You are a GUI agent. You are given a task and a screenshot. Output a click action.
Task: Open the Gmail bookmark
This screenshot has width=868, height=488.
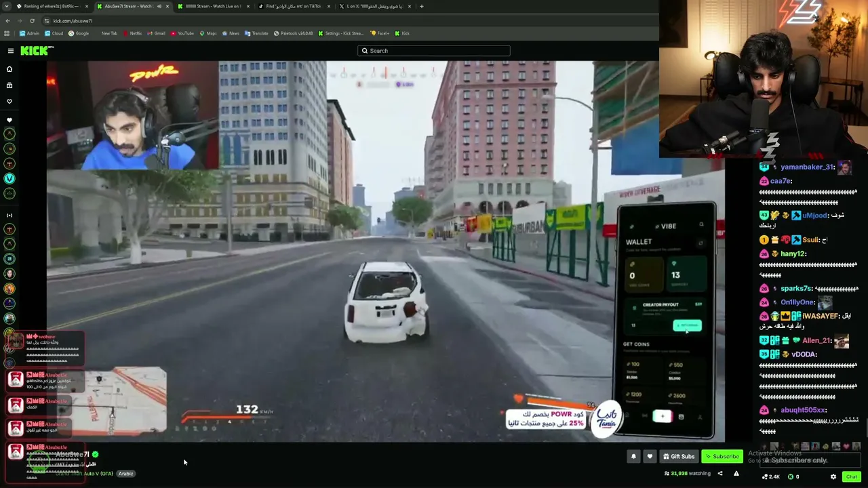click(x=157, y=33)
